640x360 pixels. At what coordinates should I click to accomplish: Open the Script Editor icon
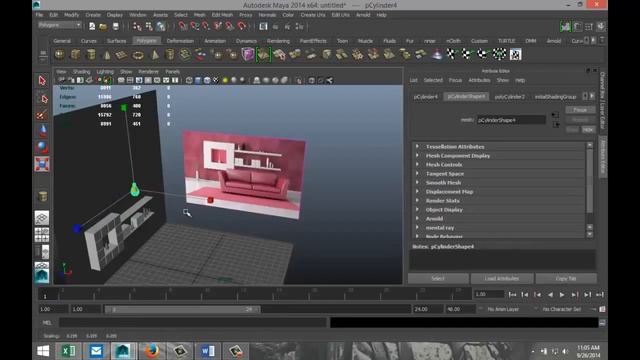click(x=602, y=322)
